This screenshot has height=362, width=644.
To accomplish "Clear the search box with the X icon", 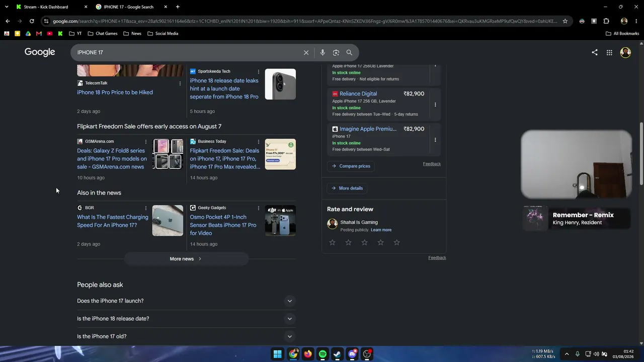I will [x=306, y=52].
